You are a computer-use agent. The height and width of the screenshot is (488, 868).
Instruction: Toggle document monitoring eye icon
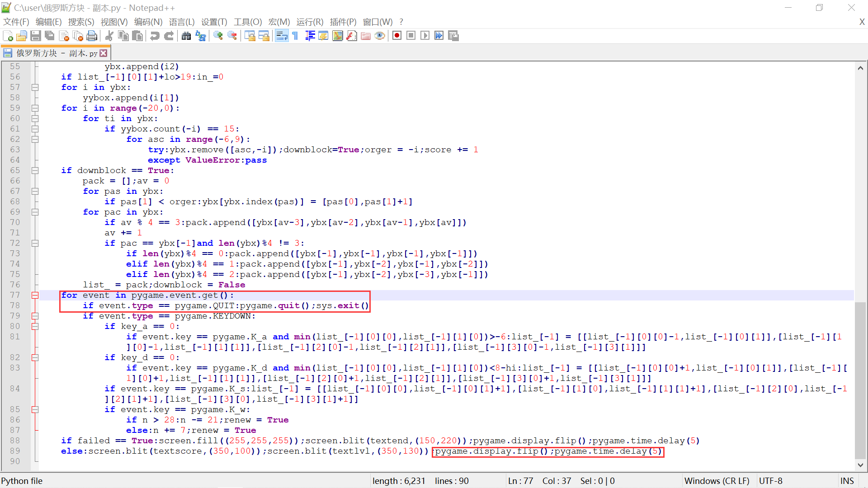coord(380,36)
